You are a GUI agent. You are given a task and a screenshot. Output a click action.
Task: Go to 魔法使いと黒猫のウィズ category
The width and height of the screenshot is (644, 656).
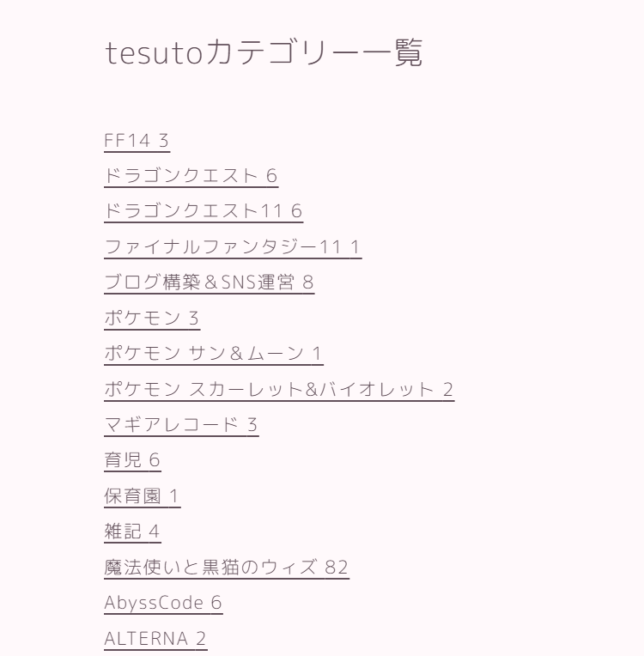coord(227,568)
